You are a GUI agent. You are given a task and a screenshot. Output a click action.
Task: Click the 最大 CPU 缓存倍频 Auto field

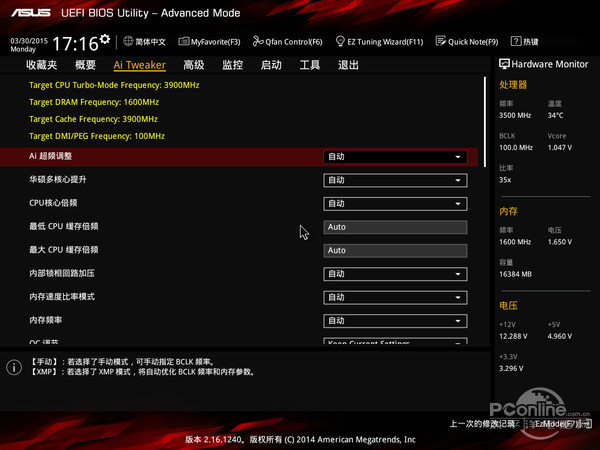click(x=395, y=250)
